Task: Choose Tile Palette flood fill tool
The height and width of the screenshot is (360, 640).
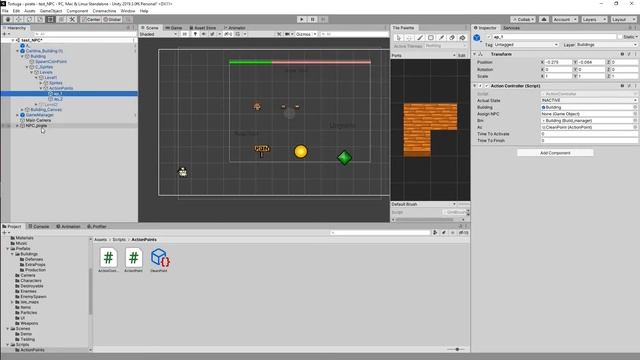Action: click(462, 38)
